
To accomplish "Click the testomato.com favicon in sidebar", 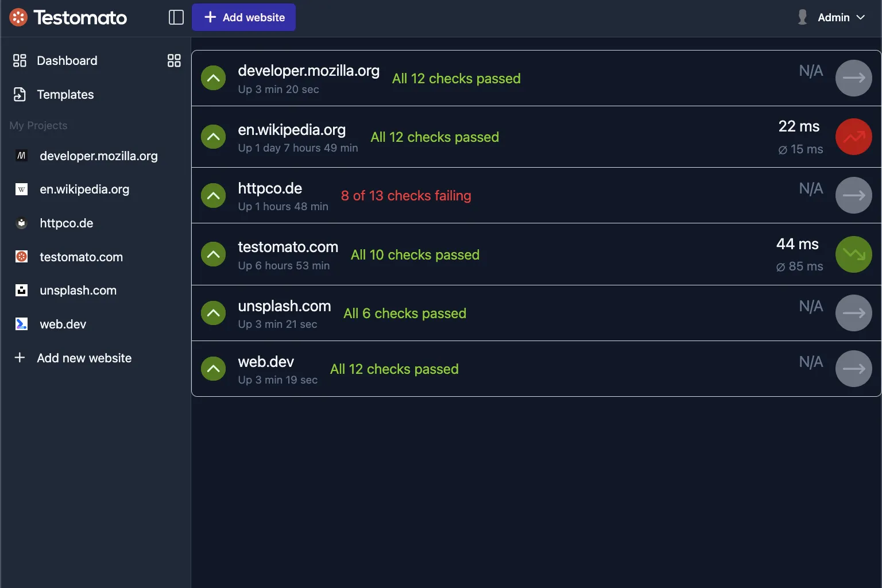I will (x=21, y=257).
